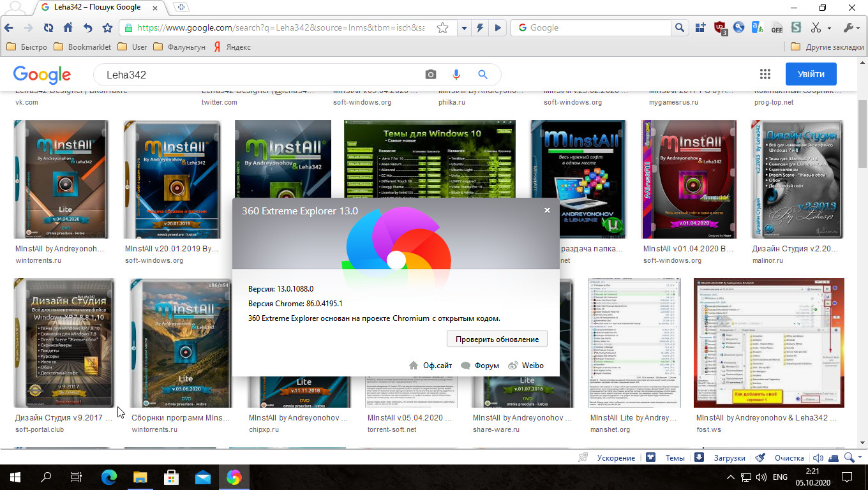The image size is (868, 490).
Task: Reload the page with the refresh icon
Action: [x=49, y=28]
